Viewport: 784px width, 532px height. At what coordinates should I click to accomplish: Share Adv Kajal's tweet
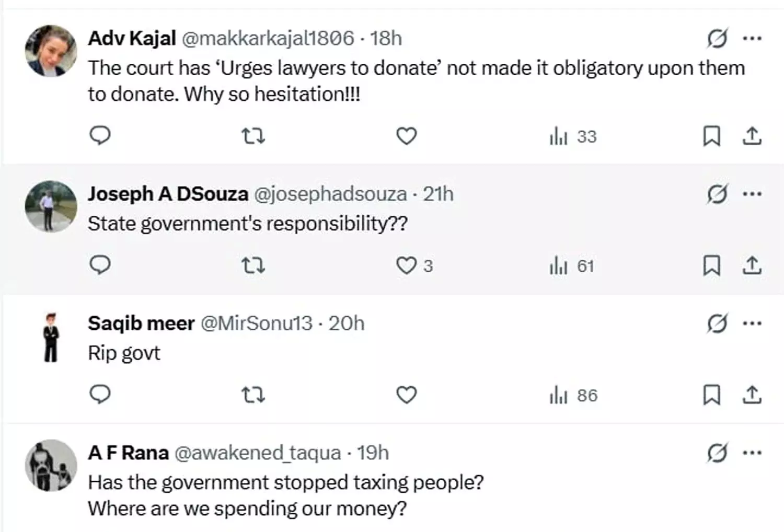coord(752,136)
